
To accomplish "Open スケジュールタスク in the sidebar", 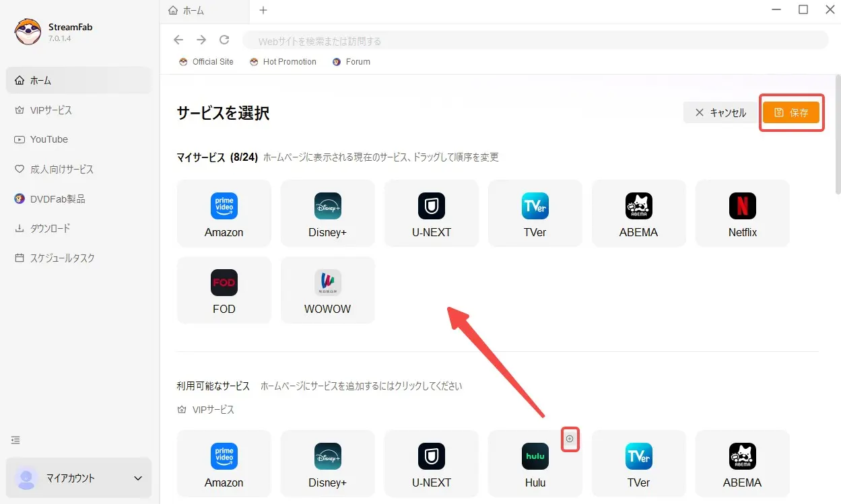I will tap(79, 258).
